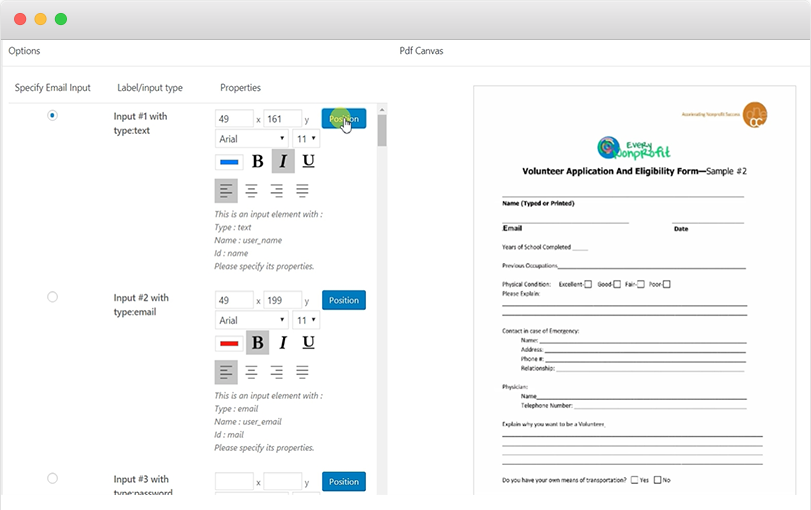Click Position button for Input #3
This screenshot has width=811, height=510.
[344, 482]
